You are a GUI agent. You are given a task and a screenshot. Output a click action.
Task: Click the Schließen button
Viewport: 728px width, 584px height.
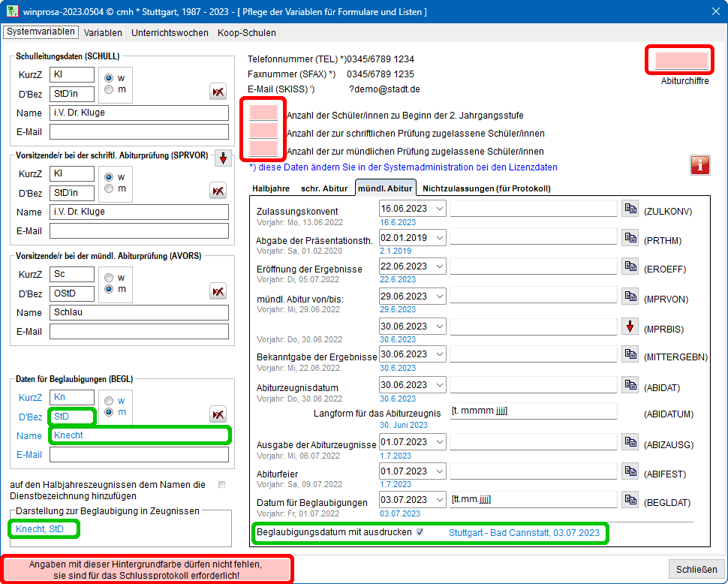click(x=696, y=569)
